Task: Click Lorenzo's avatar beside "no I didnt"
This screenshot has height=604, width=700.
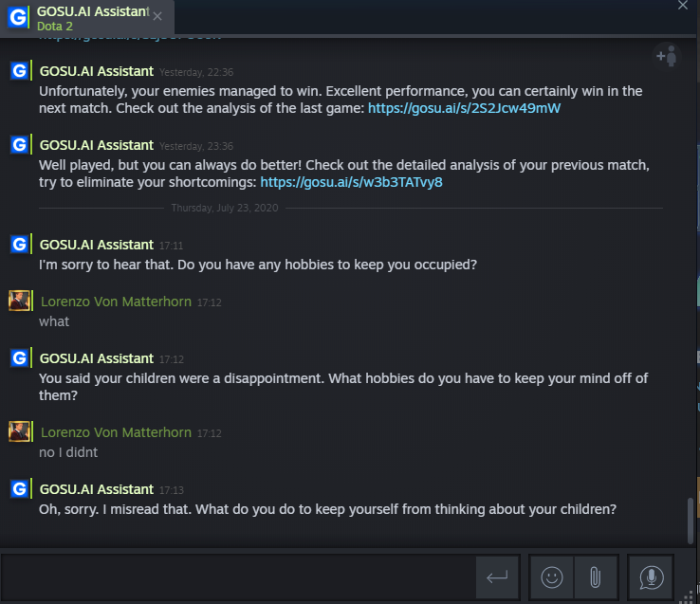Action: (19, 432)
